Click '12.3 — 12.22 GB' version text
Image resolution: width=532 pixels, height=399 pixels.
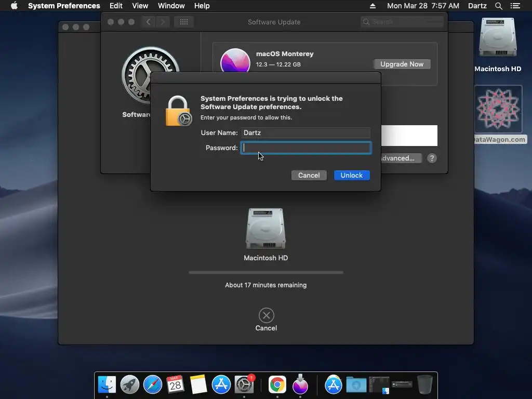tap(278, 64)
